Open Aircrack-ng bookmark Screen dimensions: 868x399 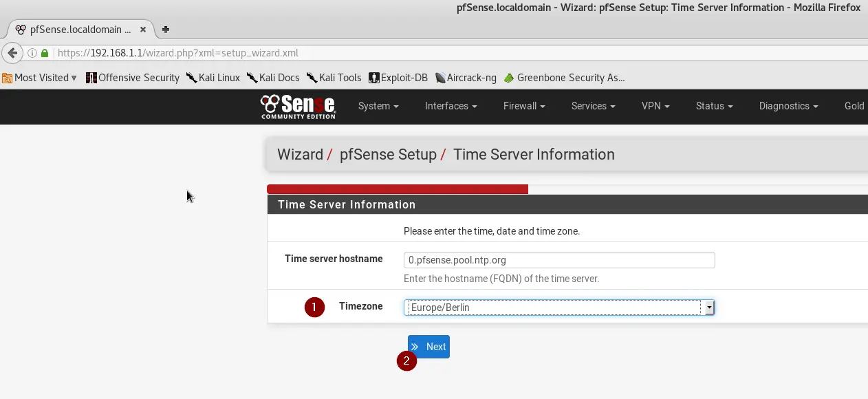466,78
